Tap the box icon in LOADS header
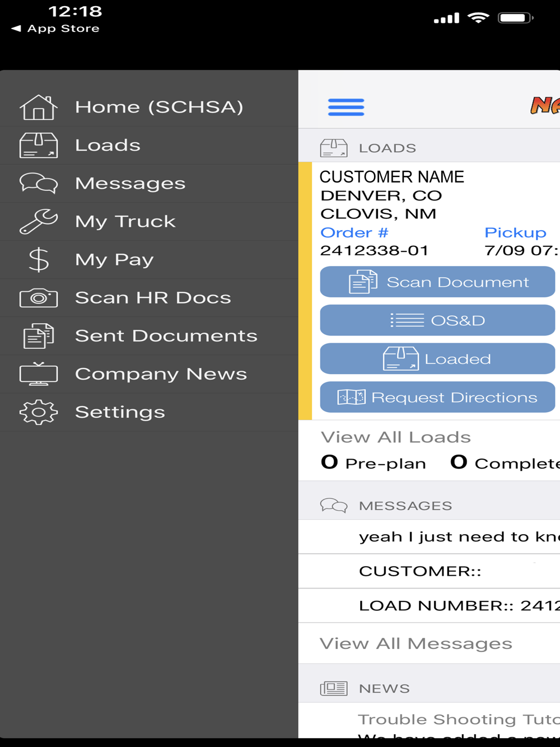The image size is (560, 747). (x=334, y=148)
